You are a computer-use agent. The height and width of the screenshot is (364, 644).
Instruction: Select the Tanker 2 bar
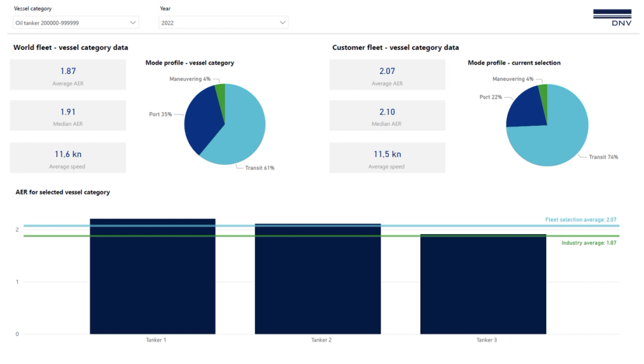[318, 279]
